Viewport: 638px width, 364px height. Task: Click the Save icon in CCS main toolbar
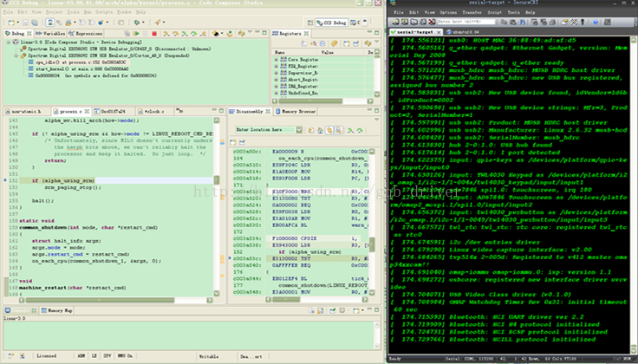pyautogui.click(x=25, y=23)
